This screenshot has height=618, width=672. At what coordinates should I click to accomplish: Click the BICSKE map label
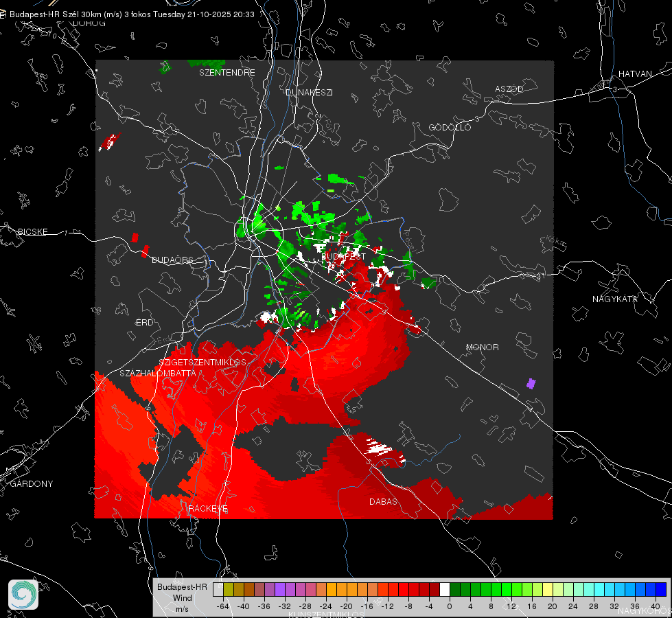click(x=33, y=231)
